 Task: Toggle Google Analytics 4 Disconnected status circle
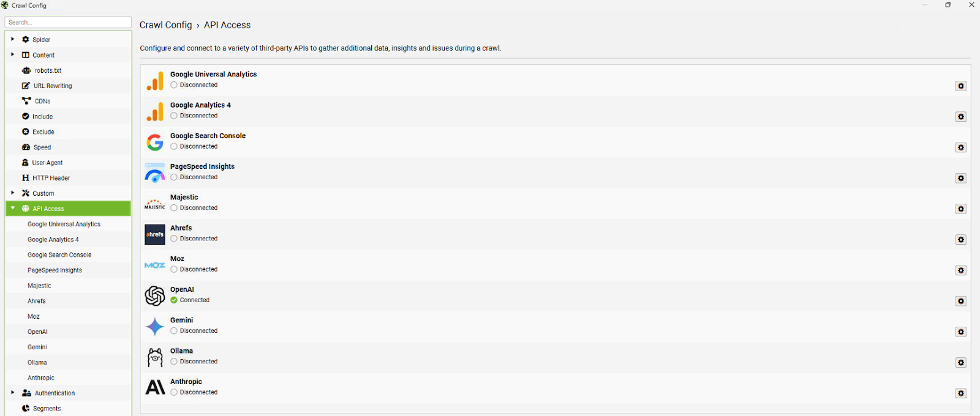click(x=174, y=116)
